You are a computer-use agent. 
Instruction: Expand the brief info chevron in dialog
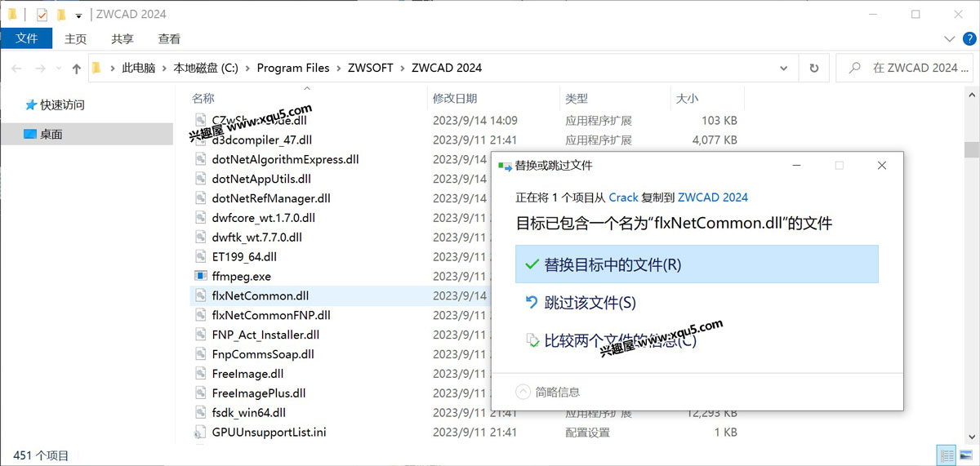click(523, 392)
